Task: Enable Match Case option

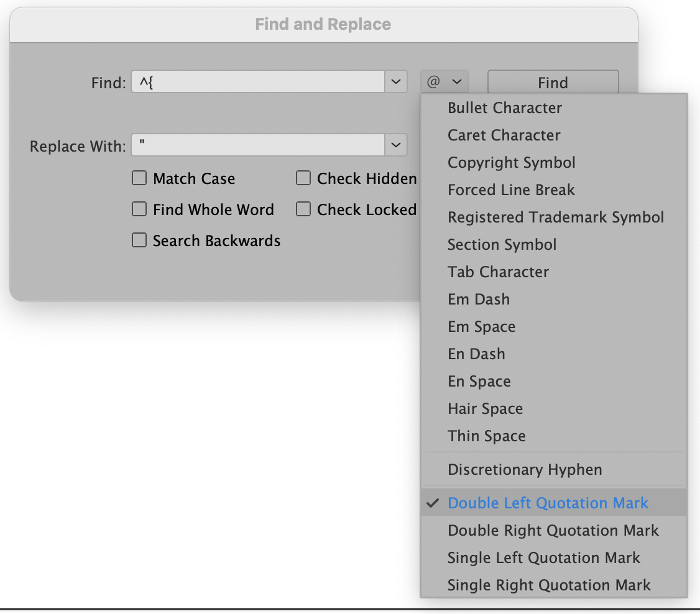Action: [x=139, y=178]
